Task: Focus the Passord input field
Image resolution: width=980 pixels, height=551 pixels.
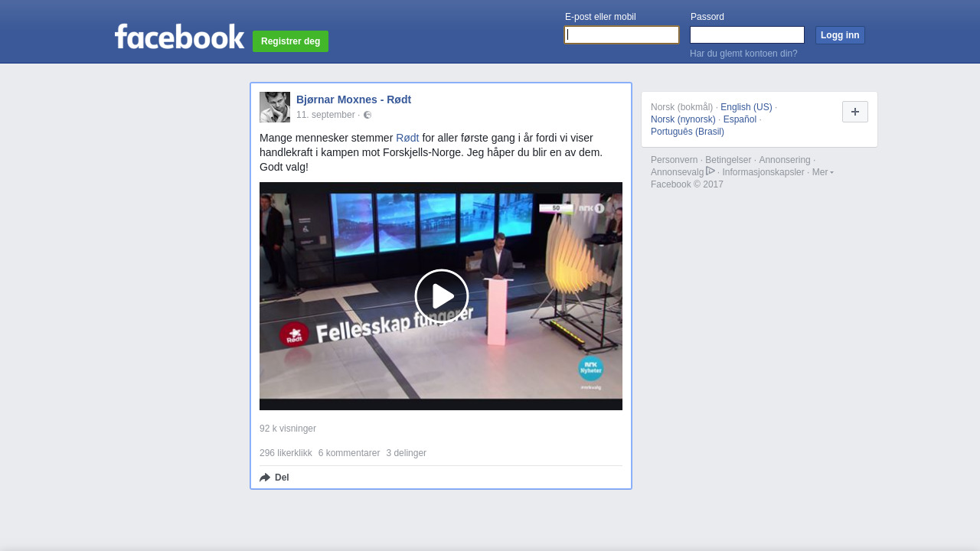Action: [747, 35]
